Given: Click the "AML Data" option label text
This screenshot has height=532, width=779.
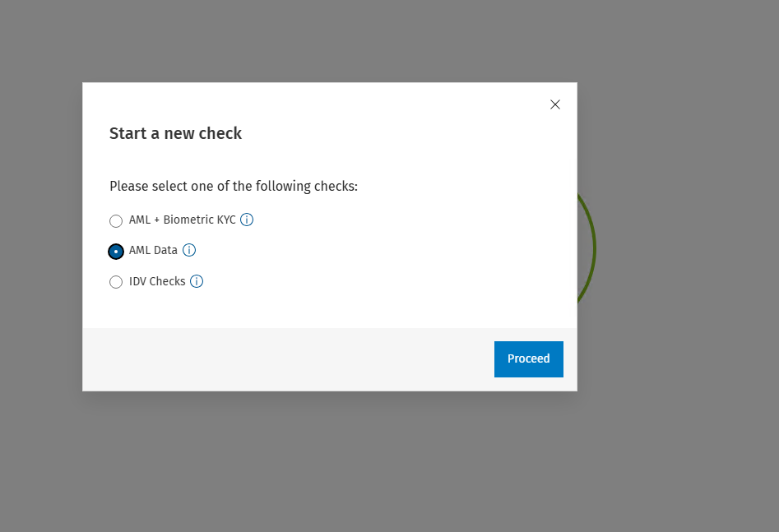Looking at the screenshot, I should pos(153,250).
